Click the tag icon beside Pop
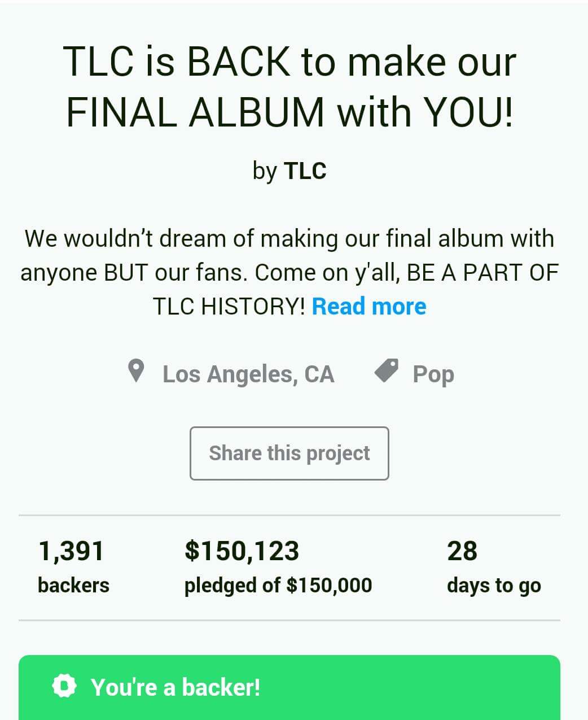 point(387,371)
